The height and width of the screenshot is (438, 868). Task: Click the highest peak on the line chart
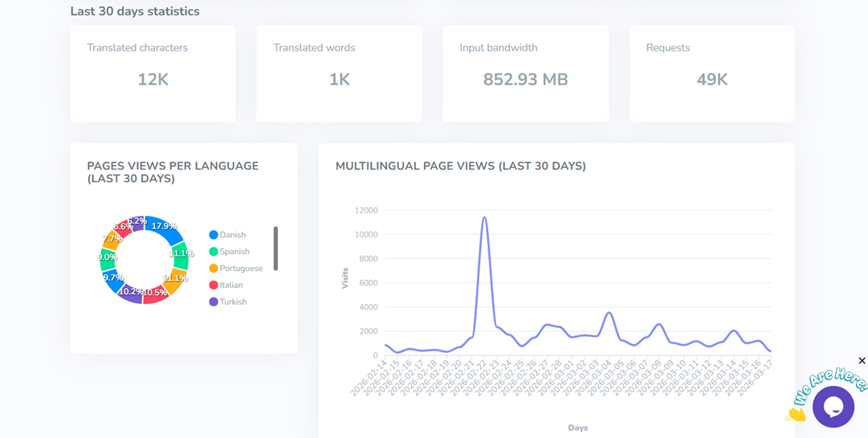tap(484, 217)
